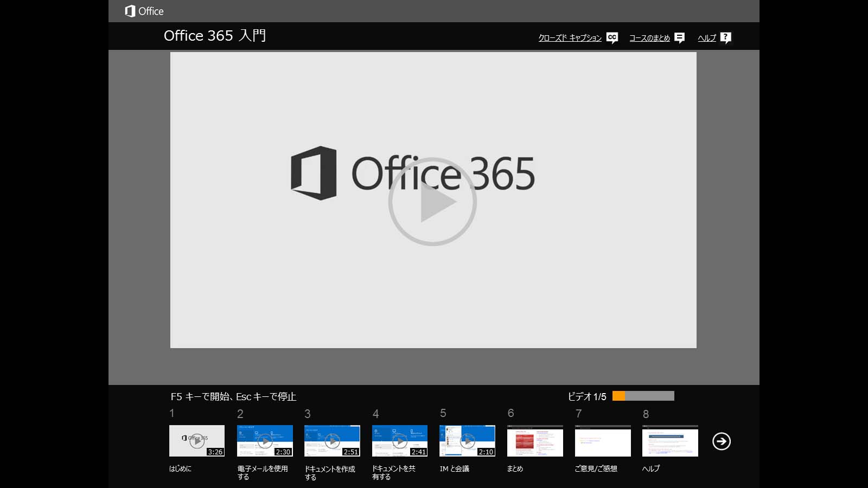Play the main Office 365 video
The width and height of the screenshot is (868, 488).
432,202
